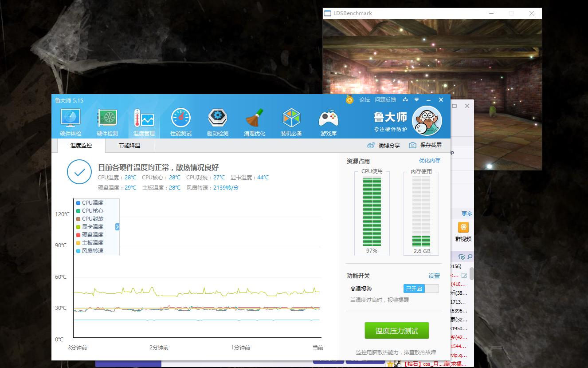
Task: Click CPU核心 28℃ reading
Action: coord(161,178)
